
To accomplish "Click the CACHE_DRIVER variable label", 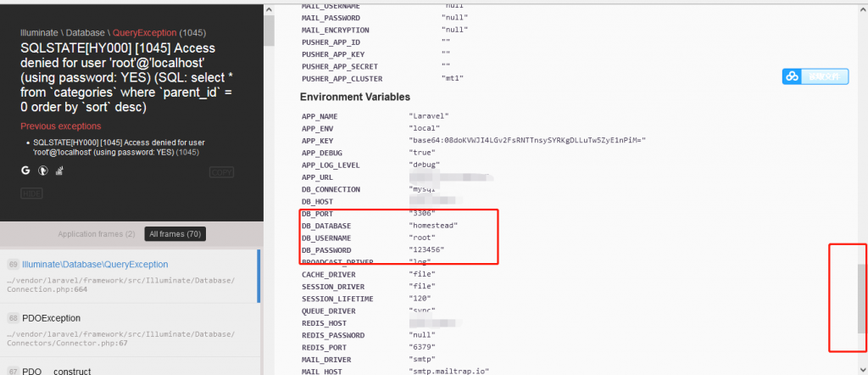I will pyautogui.click(x=328, y=275).
